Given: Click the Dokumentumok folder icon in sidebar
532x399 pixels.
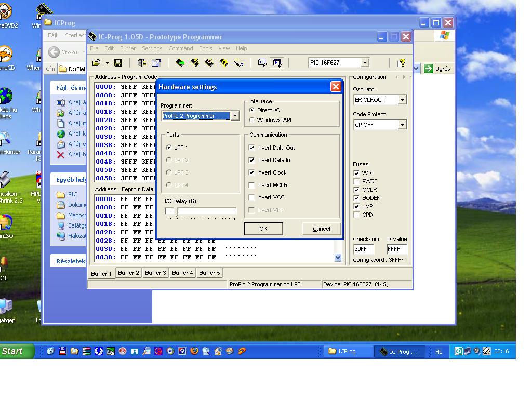Looking at the screenshot, I should [x=61, y=205].
